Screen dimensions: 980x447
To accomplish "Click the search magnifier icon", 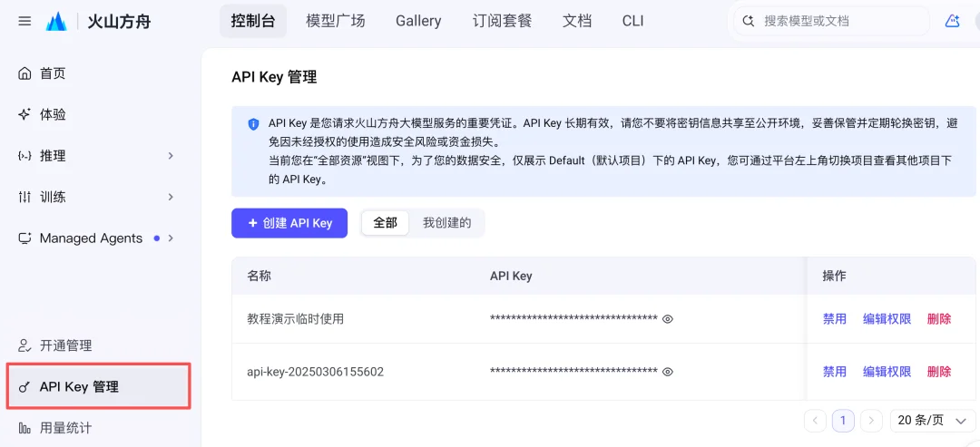I will coord(748,22).
